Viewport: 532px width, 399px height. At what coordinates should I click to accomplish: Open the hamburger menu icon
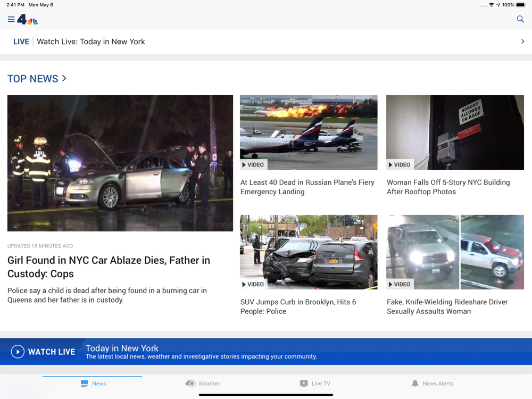[11, 20]
